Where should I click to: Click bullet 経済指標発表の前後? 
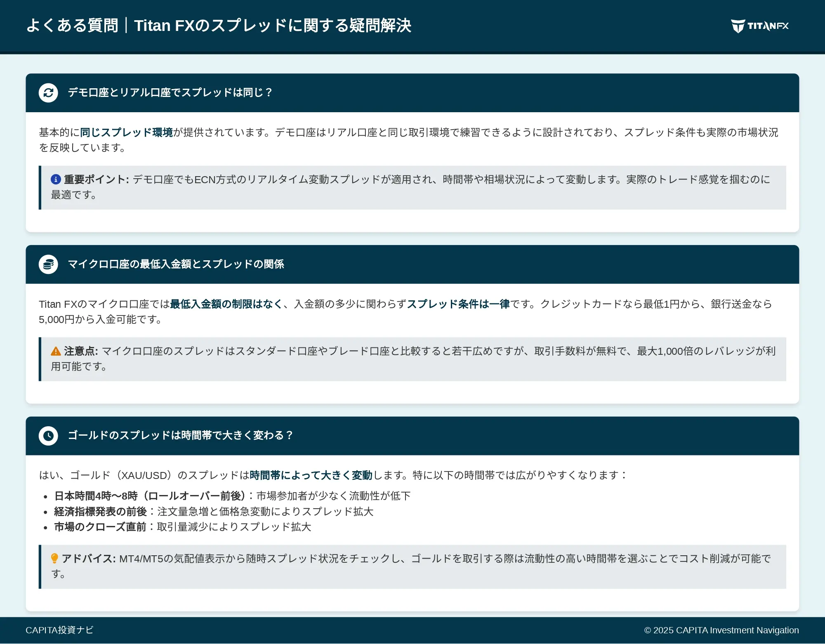100,512
